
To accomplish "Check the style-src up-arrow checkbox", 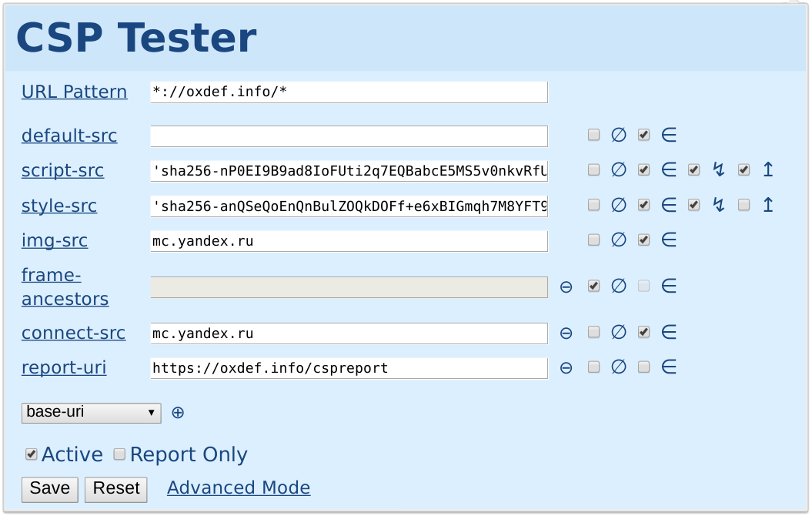I will [x=743, y=205].
